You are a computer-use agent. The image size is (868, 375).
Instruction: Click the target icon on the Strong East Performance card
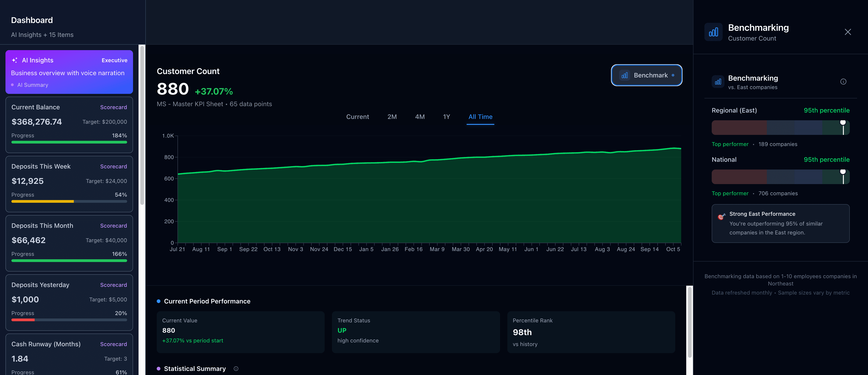pyautogui.click(x=722, y=217)
